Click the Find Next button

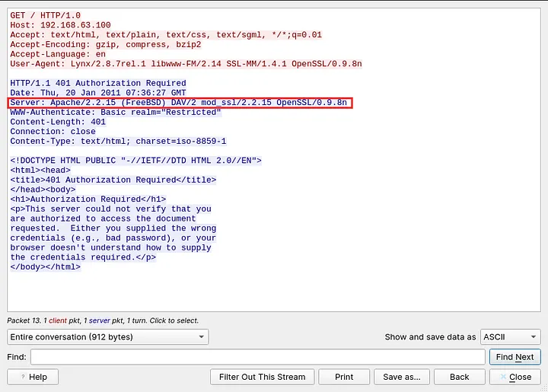[515, 357]
